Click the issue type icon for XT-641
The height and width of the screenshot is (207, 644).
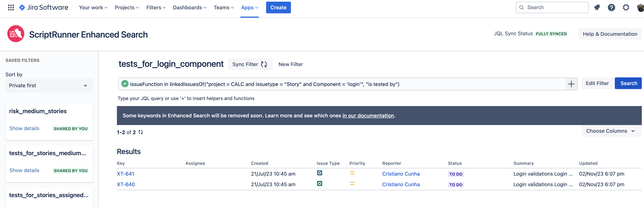click(319, 173)
